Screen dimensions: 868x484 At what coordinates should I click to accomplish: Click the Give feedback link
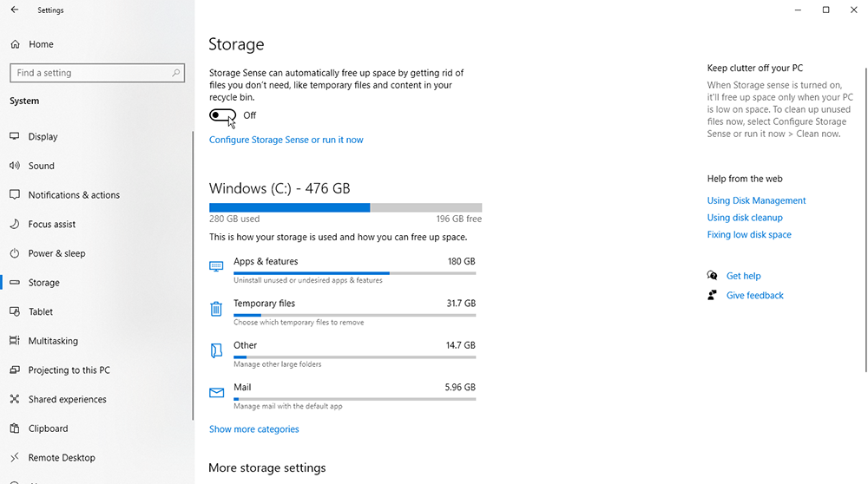[x=754, y=296]
